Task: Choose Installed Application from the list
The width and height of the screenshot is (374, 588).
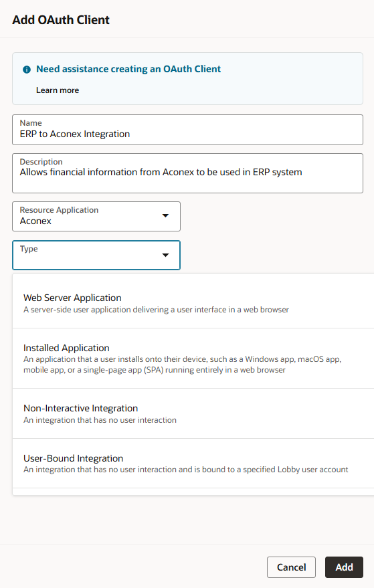Action: click(x=193, y=358)
